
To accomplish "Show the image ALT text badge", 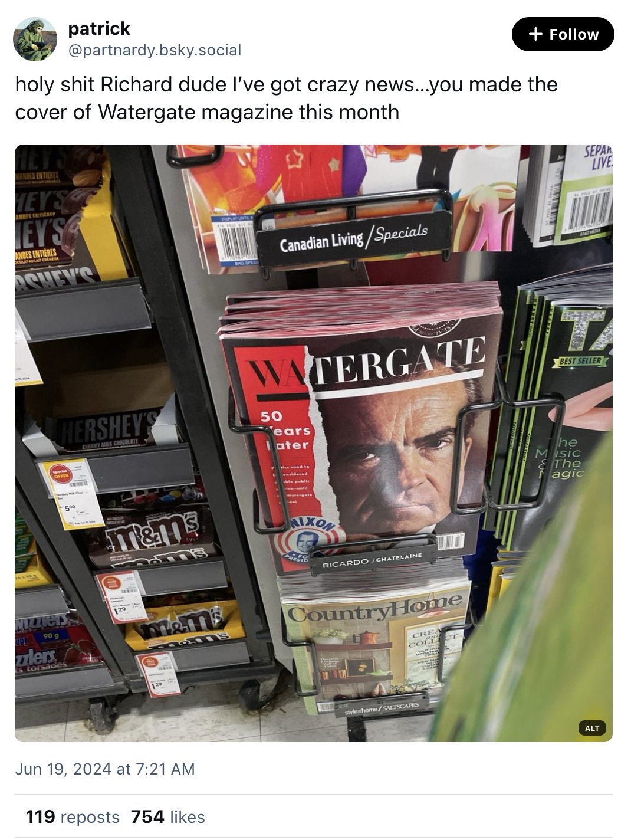I will [x=592, y=728].
